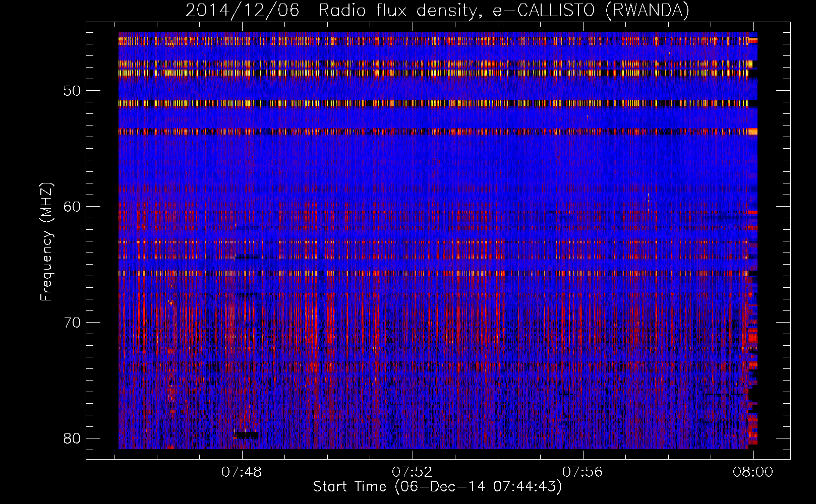Click the 60 frequency tick label
The height and width of the screenshot is (504, 816).
tap(72, 207)
